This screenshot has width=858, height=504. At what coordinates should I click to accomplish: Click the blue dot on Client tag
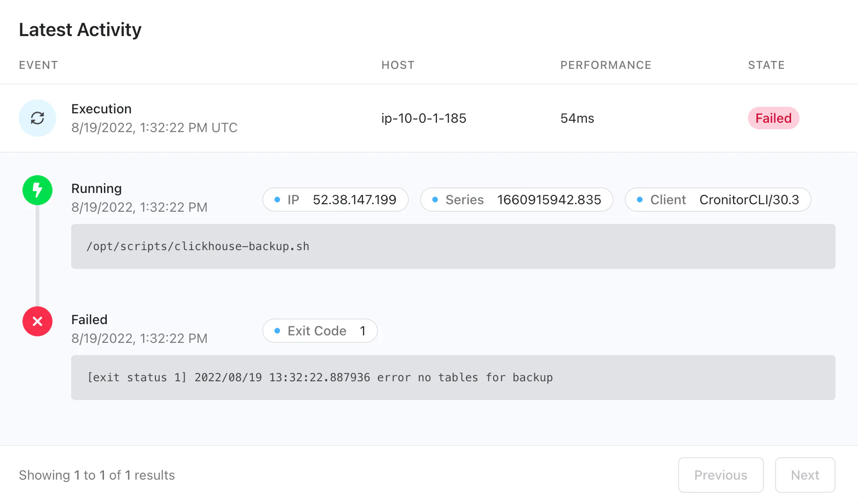pos(640,200)
